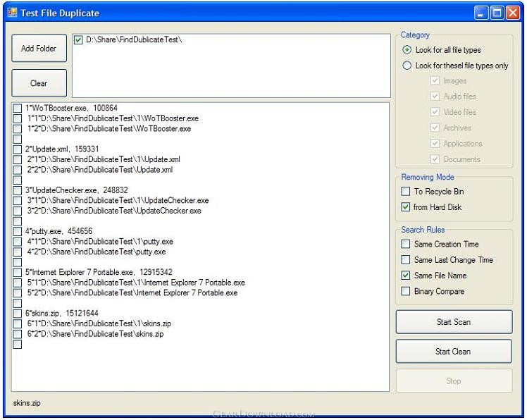Check the 2*2 Update.xml duplicate entry
Image resolution: width=527 pixels, height=420 pixels.
(x=17, y=170)
